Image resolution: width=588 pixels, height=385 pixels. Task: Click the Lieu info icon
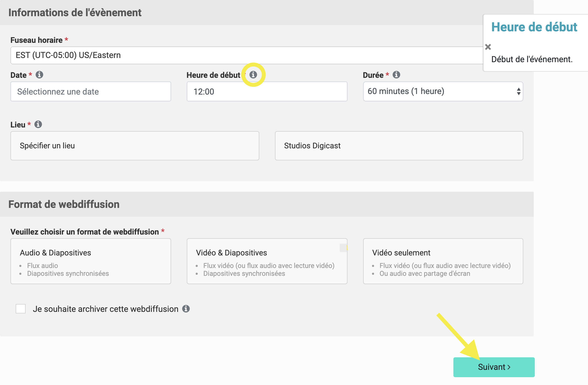(38, 124)
